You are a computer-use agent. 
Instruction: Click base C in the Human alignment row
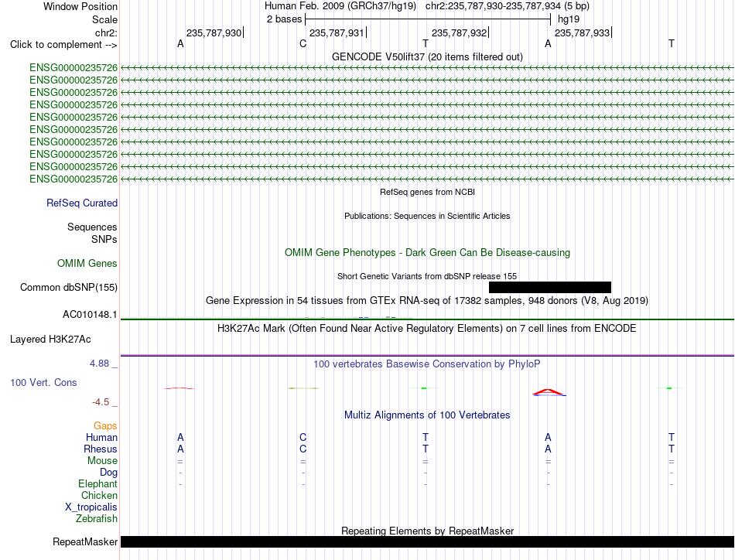[303, 437]
